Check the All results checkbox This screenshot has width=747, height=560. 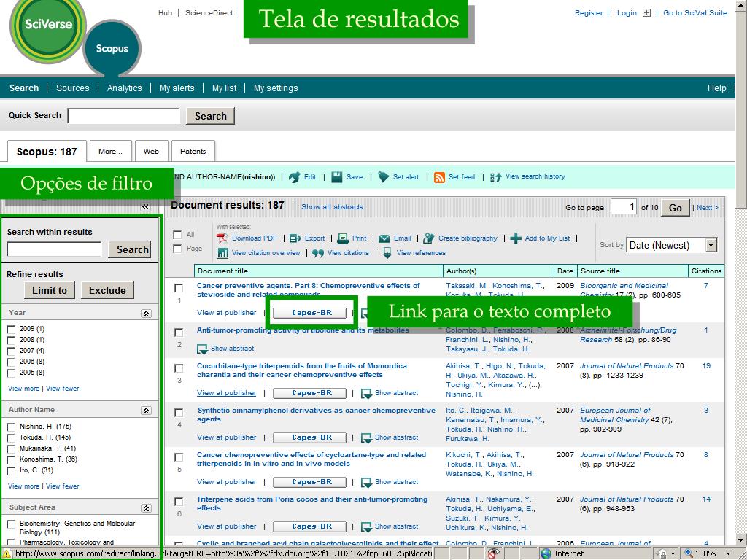coord(177,235)
